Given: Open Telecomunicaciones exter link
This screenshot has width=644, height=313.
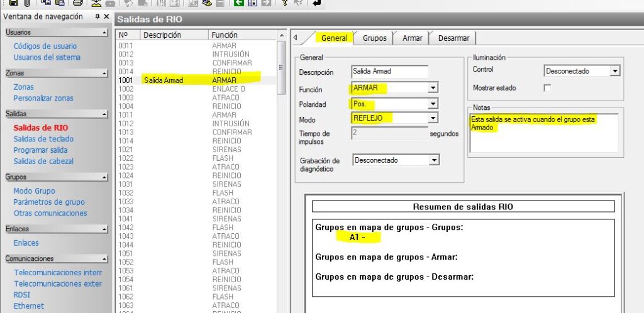Looking at the screenshot, I should coord(58,284).
